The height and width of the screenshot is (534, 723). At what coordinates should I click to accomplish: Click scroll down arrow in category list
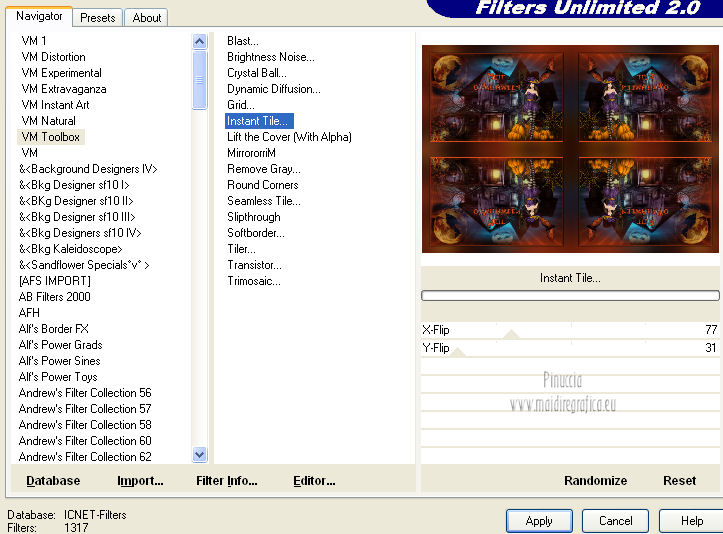[200, 454]
